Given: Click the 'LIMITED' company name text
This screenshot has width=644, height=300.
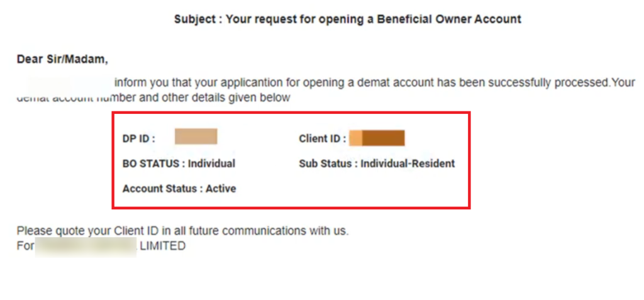Looking at the screenshot, I should pyautogui.click(x=163, y=246).
